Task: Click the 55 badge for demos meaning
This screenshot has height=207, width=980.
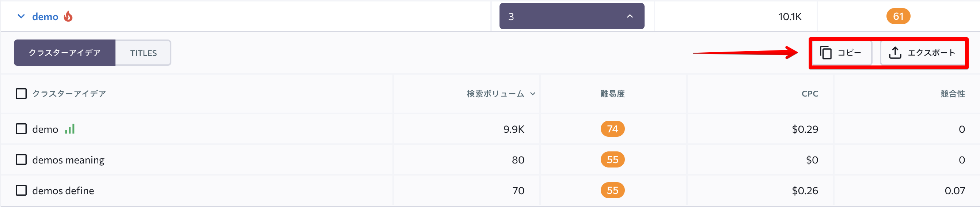Action: pyautogui.click(x=612, y=160)
